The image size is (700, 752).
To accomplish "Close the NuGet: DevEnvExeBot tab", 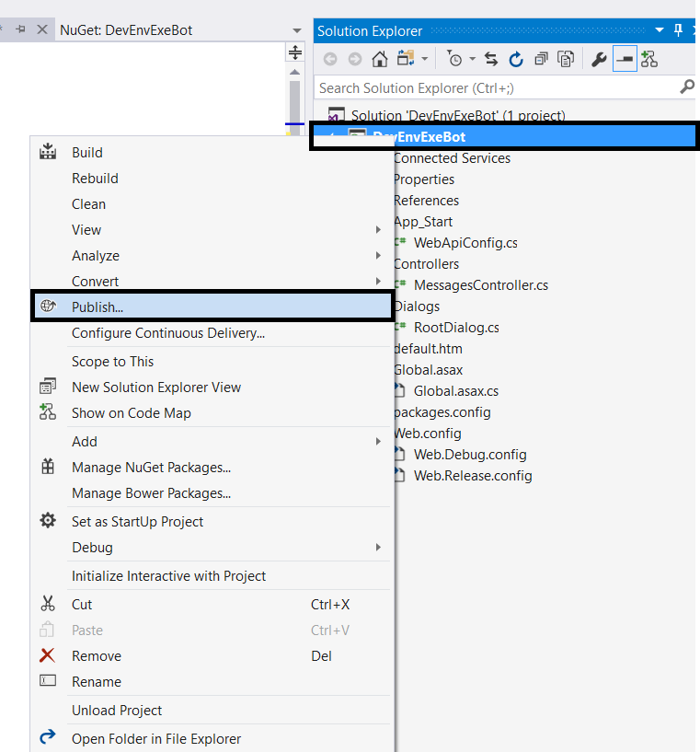I will pos(42,29).
